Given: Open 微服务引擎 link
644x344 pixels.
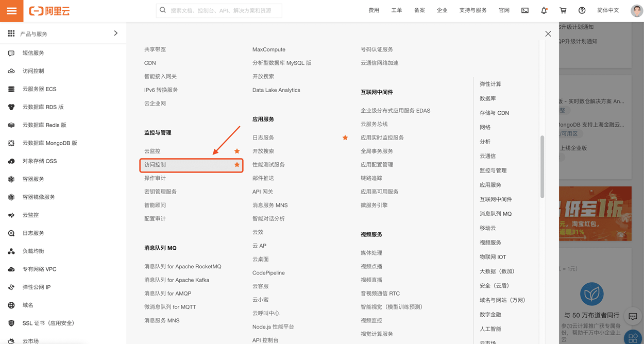Looking at the screenshot, I should click(x=374, y=205).
